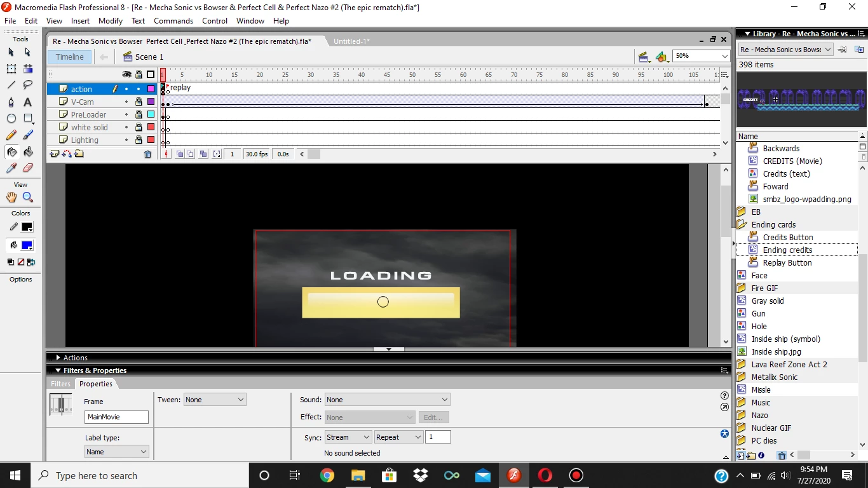The width and height of the screenshot is (868, 488).
Task: Select the Subselection tool
Action: pyautogui.click(x=28, y=52)
